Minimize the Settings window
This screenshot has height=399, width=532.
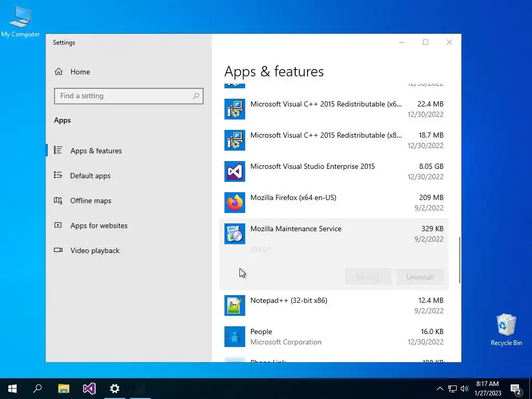(402, 42)
